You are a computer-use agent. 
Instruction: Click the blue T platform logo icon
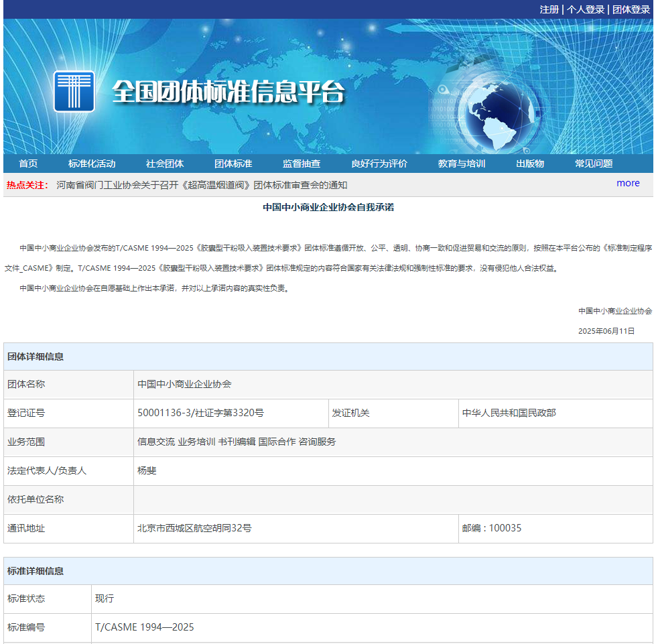(x=74, y=90)
